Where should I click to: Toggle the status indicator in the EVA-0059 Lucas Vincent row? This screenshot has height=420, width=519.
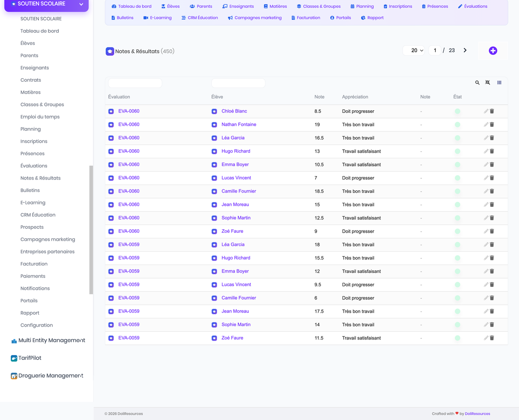point(458,285)
